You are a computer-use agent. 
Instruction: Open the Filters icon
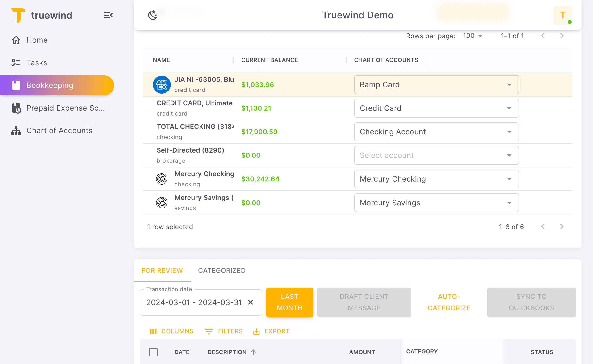209,331
